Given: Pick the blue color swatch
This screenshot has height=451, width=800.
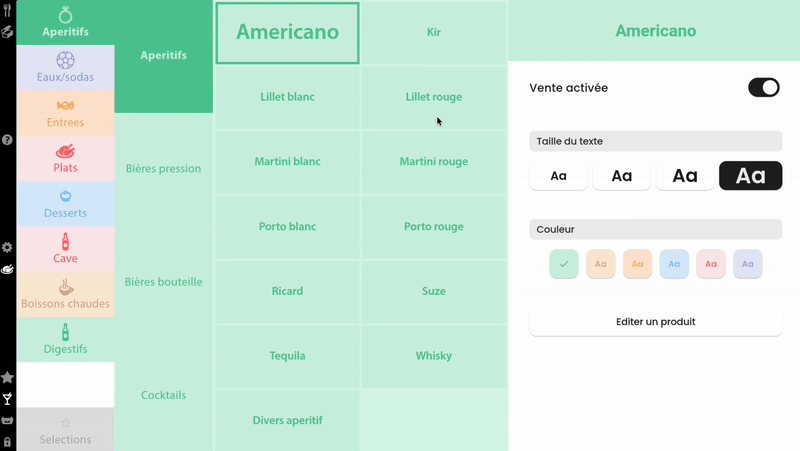Looking at the screenshot, I should pyautogui.click(x=674, y=264).
